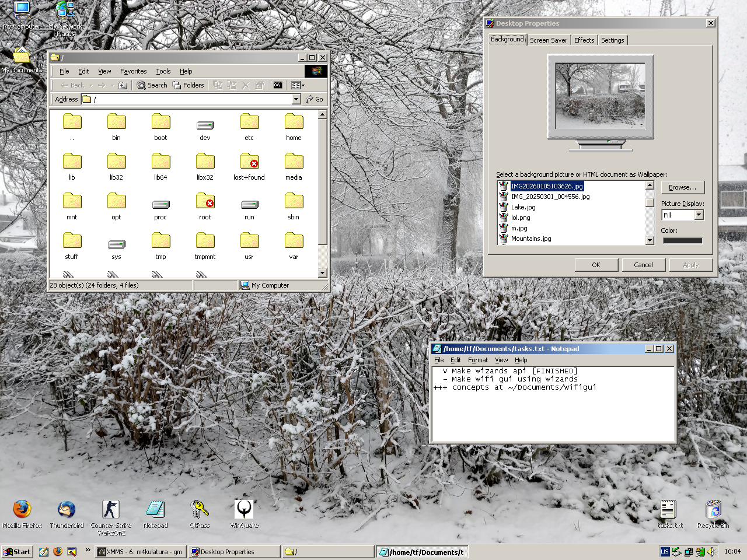747x560 pixels.
Task: Switch to the Screen Saver tab
Action: (549, 40)
